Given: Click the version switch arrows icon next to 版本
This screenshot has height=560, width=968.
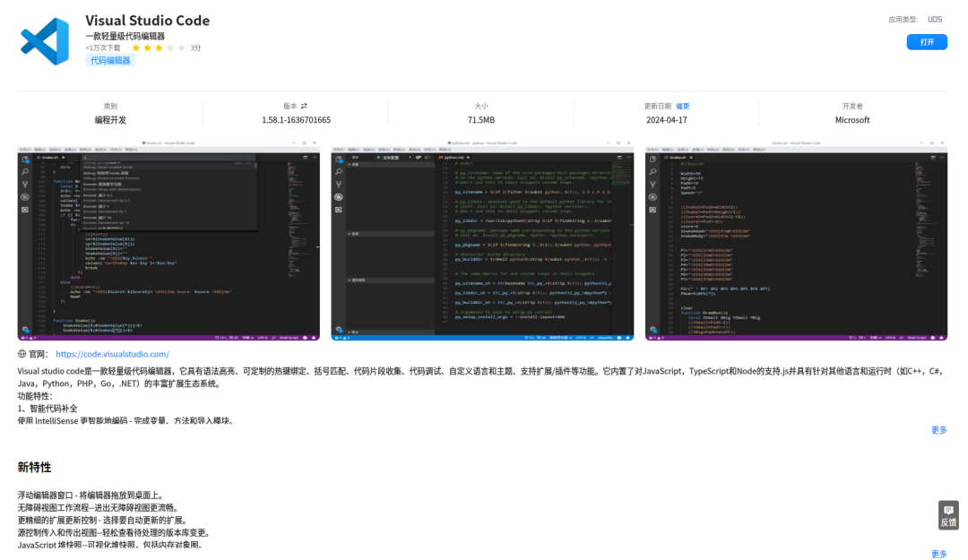Looking at the screenshot, I should pyautogui.click(x=304, y=107).
